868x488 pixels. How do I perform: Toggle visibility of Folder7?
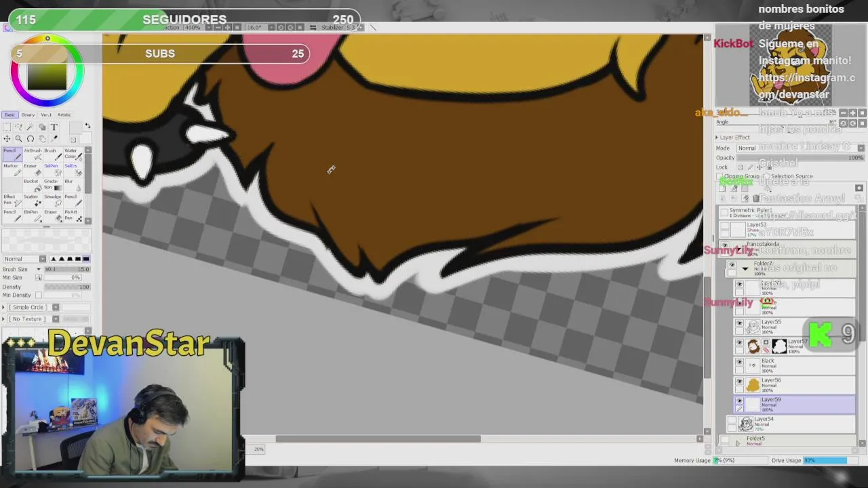[x=731, y=265]
